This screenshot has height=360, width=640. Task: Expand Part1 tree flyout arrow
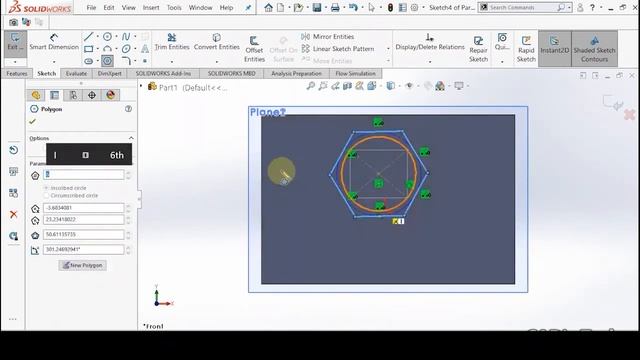141,86
